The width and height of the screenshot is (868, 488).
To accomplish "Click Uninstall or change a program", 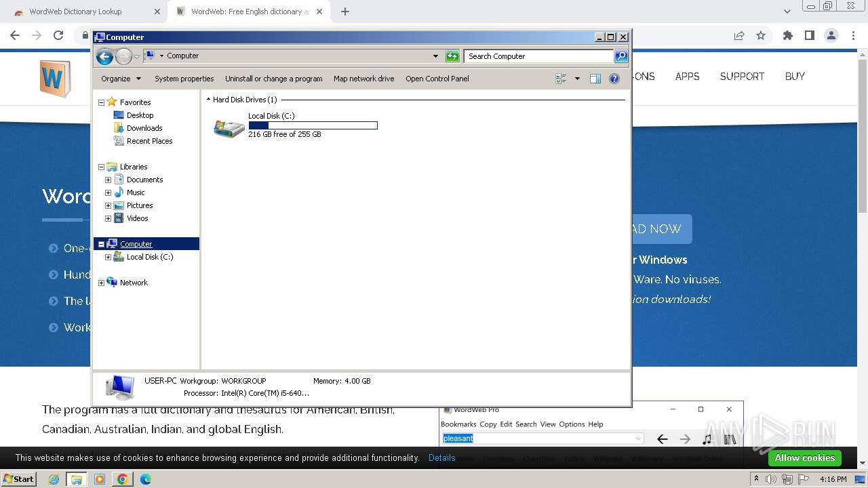I will [x=273, y=79].
